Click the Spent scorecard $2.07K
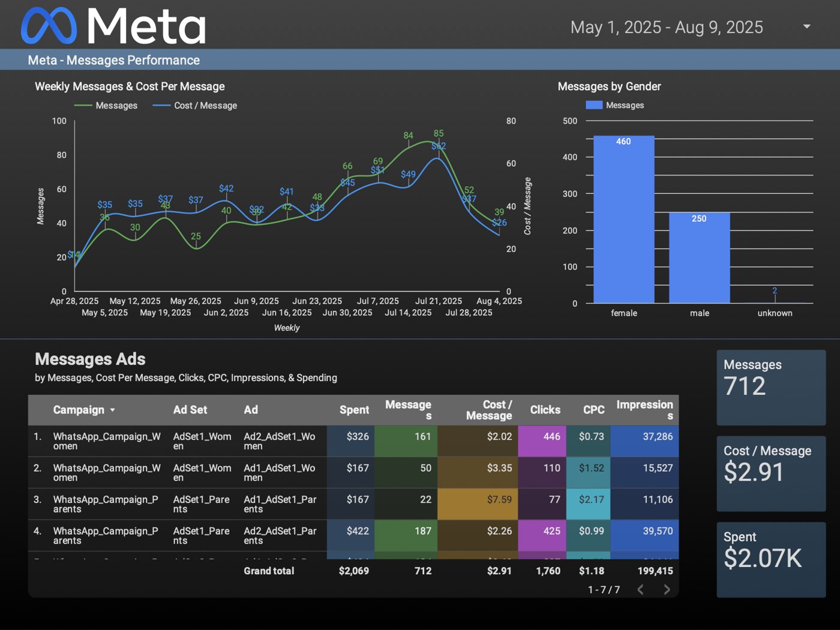 click(771, 560)
